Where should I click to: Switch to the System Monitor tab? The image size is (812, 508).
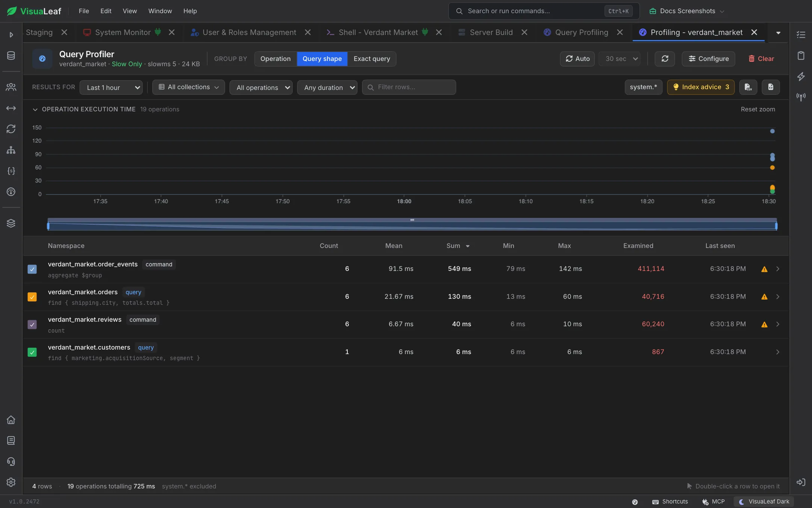[123, 32]
